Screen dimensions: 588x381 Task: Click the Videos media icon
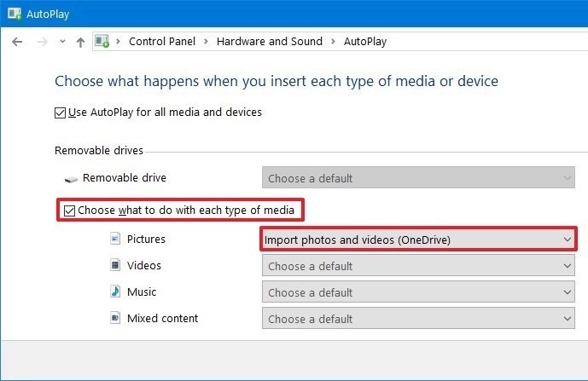(115, 266)
